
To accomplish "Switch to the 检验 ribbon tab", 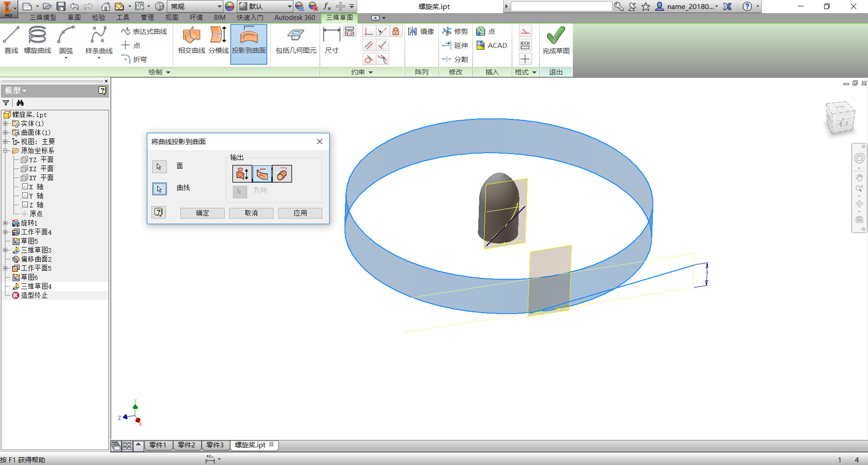I will pyautogui.click(x=99, y=18).
